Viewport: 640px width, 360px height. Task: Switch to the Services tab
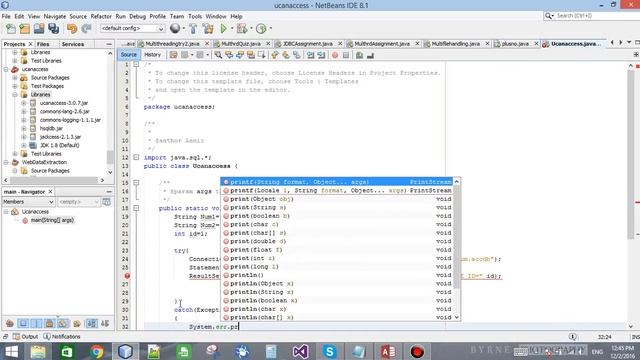click(x=73, y=44)
